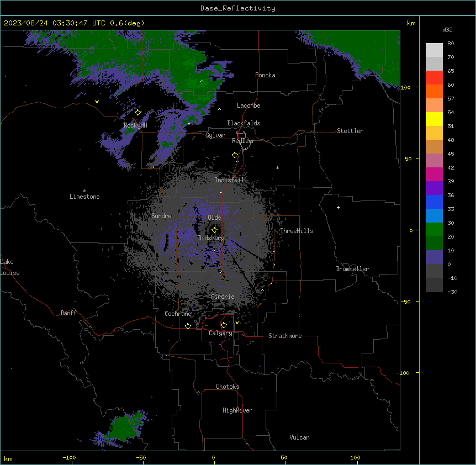The image size is (476, 465).
Task: Click the Airdrie city label
Action: click(x=223, y=297)
